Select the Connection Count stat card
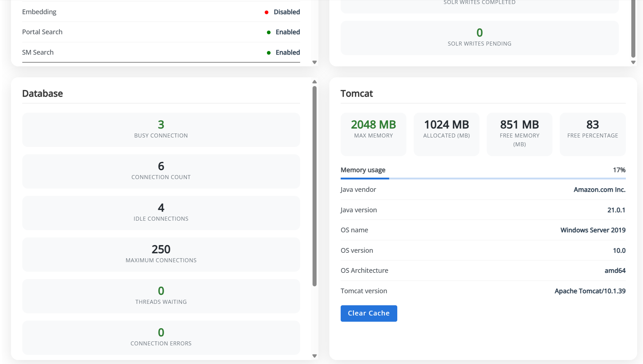The width and height of the screenshot is (643, 364). point(161,171)
